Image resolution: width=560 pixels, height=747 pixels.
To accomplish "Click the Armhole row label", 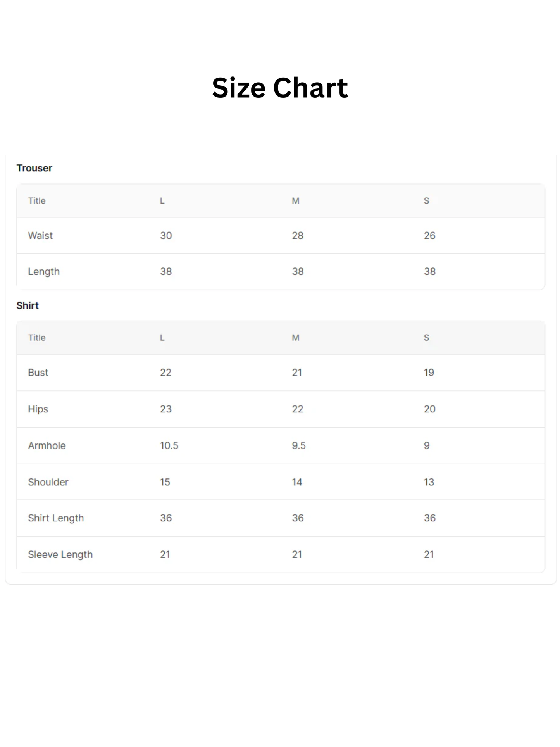I will tap(47, 445).
